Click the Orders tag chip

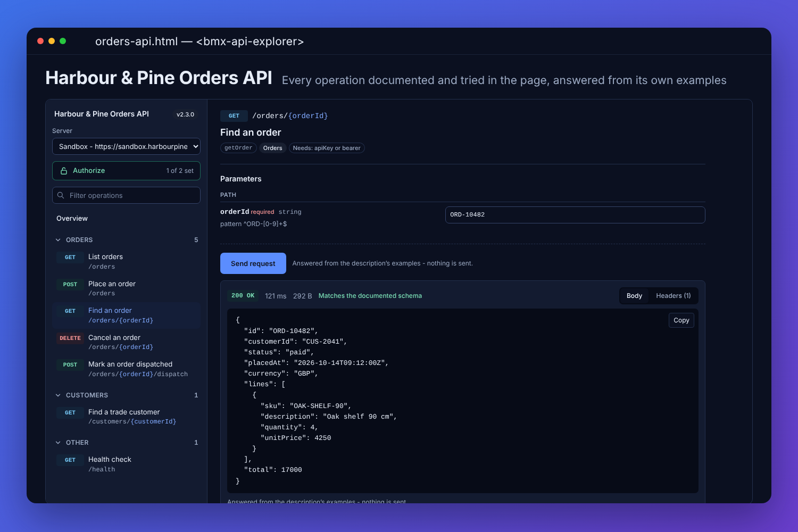coord(272,148)
